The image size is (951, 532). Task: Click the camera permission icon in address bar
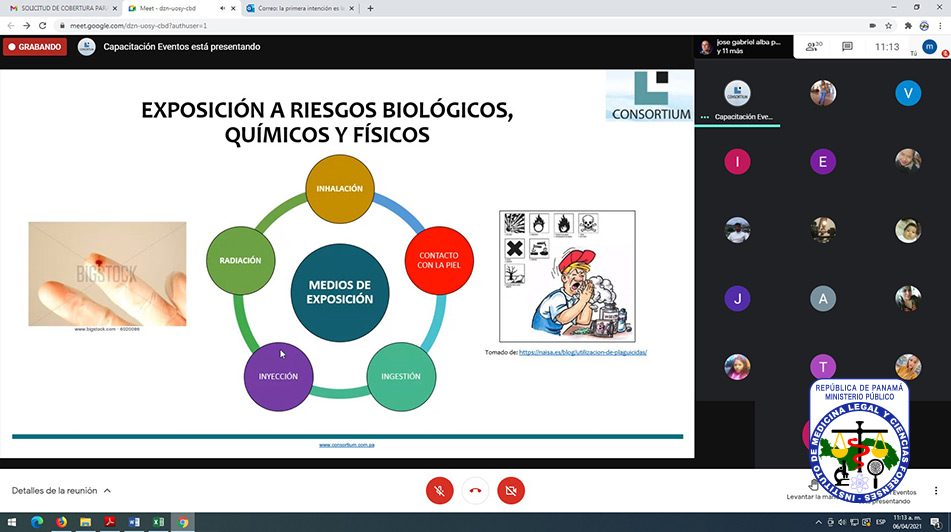(x=872, y=25)
